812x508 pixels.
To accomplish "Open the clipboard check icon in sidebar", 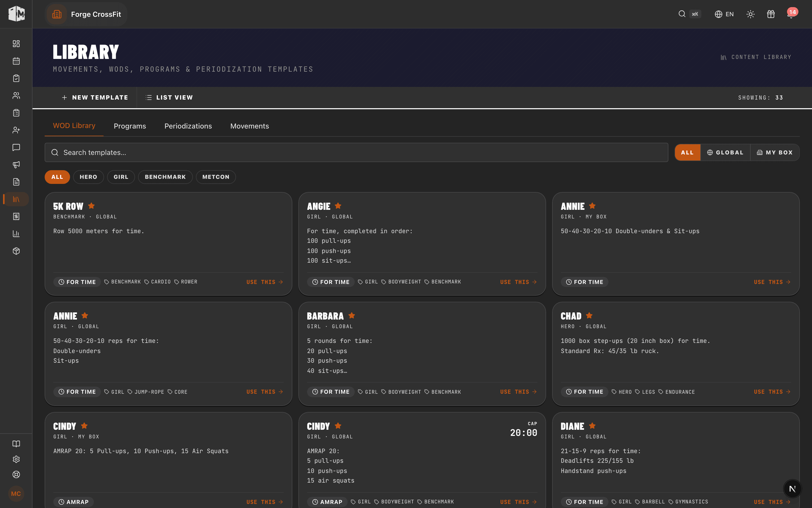I will coord(16,78).
